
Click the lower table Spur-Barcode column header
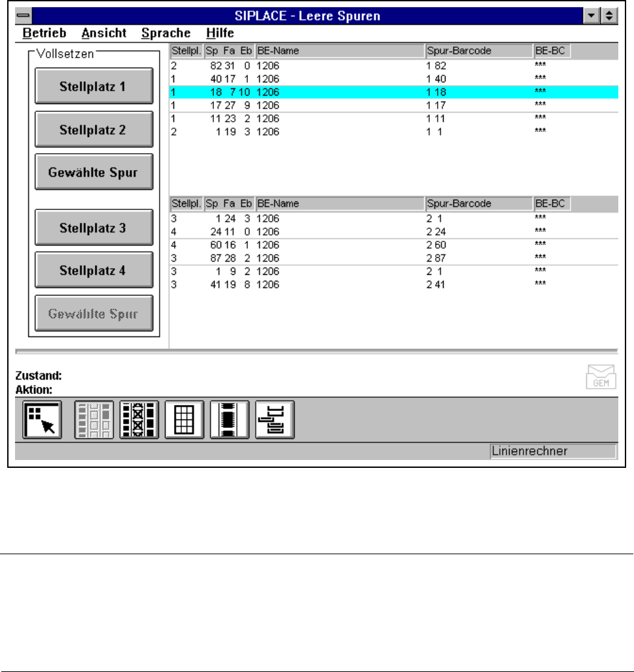click(479, 203)
